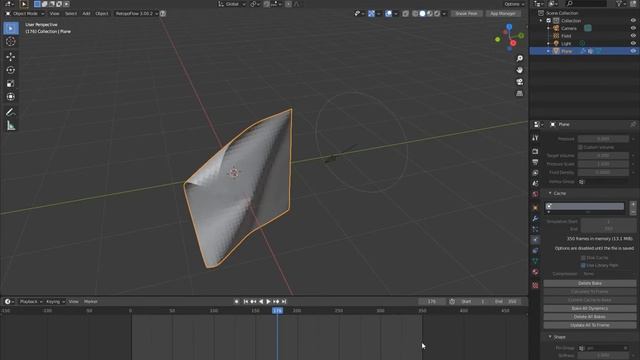Open the viewport Select menu

click(71, 13)
